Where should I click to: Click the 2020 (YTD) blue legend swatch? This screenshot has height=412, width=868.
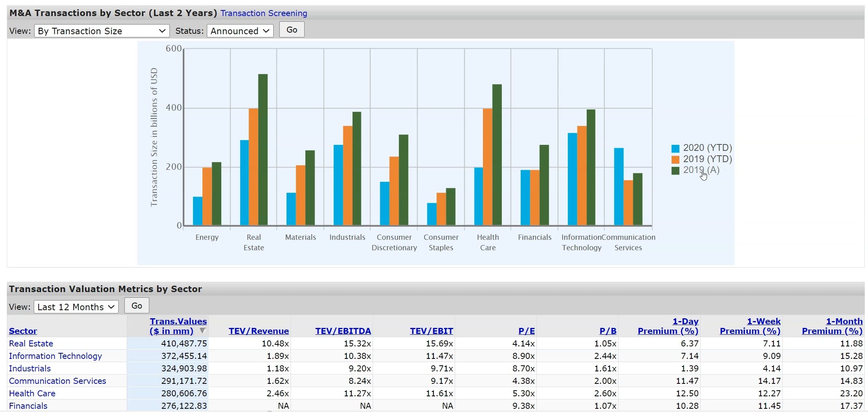tap(675, 148)
